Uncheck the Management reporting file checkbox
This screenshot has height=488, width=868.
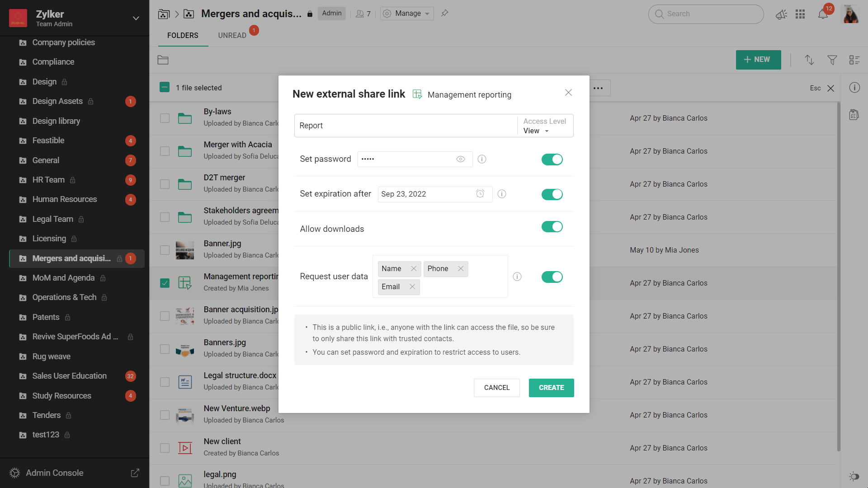(165, 283)
